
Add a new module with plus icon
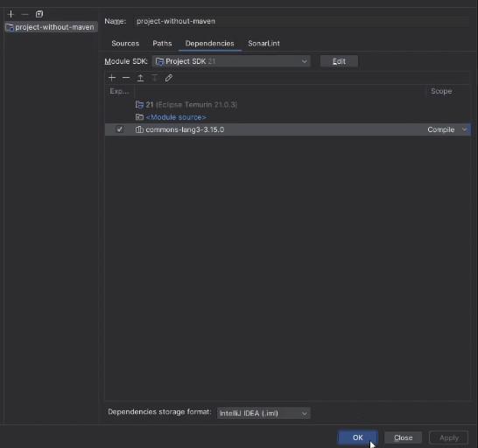[11, 14]
